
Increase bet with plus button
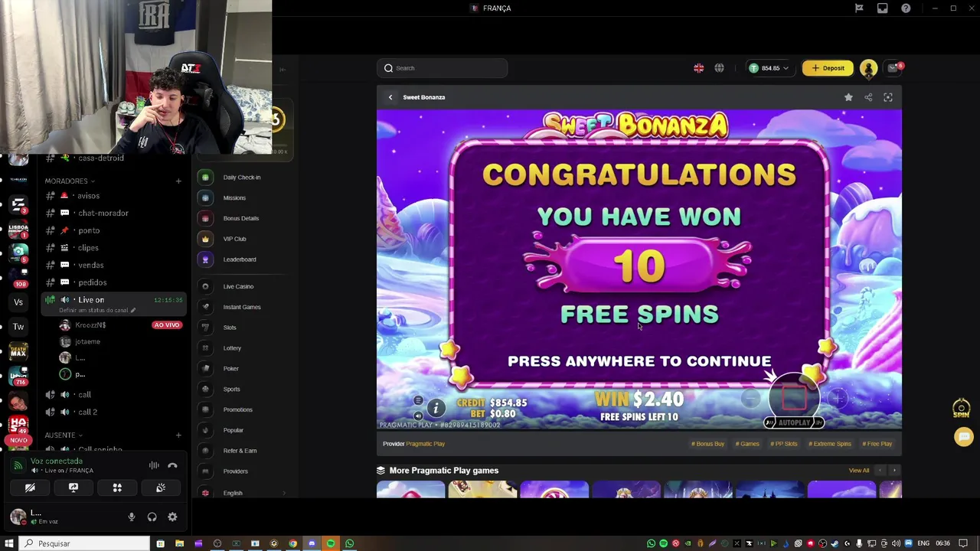tap(838, 398)
